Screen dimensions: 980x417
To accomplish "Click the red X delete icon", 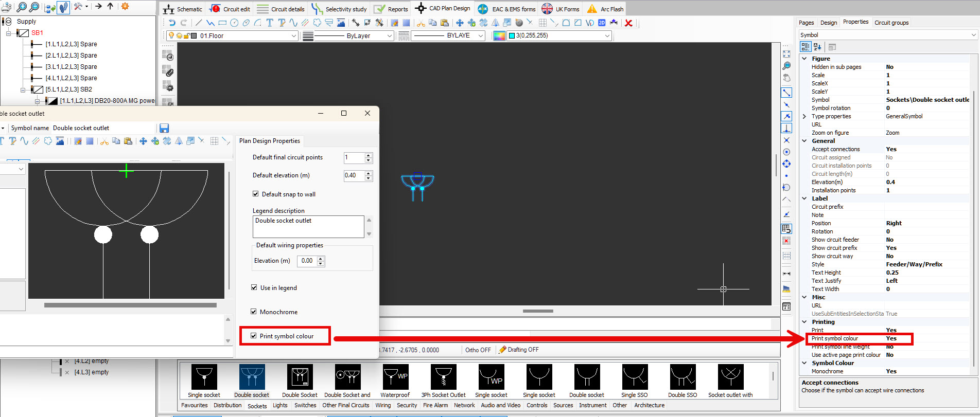I will [x=628, y=23].
